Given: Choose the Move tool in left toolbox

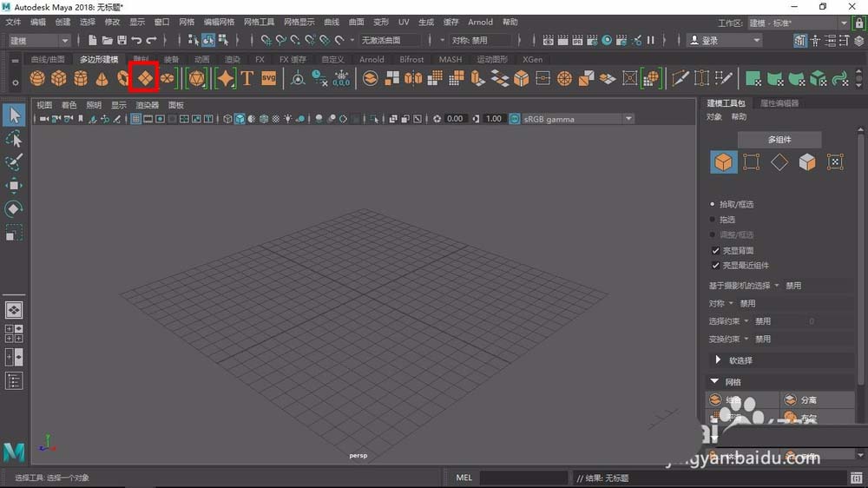Looking at the screenshot, I should pyautogui.click(x=14, y=185).
